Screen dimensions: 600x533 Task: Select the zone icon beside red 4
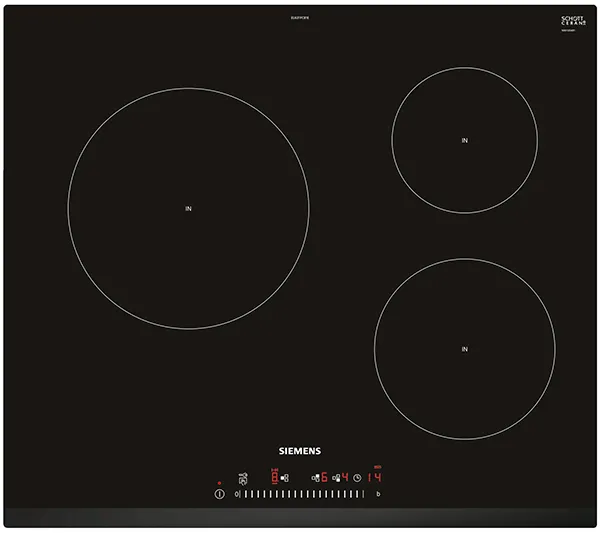[336, 478]
